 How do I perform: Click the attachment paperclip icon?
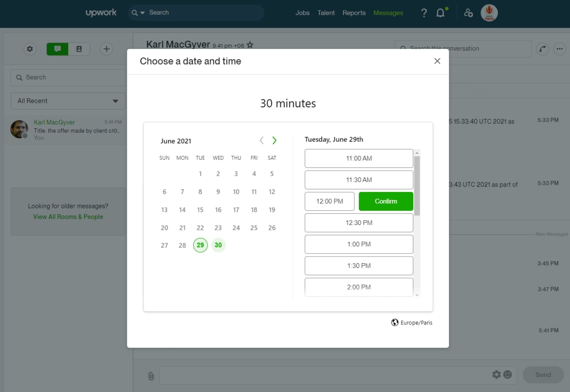151,376
